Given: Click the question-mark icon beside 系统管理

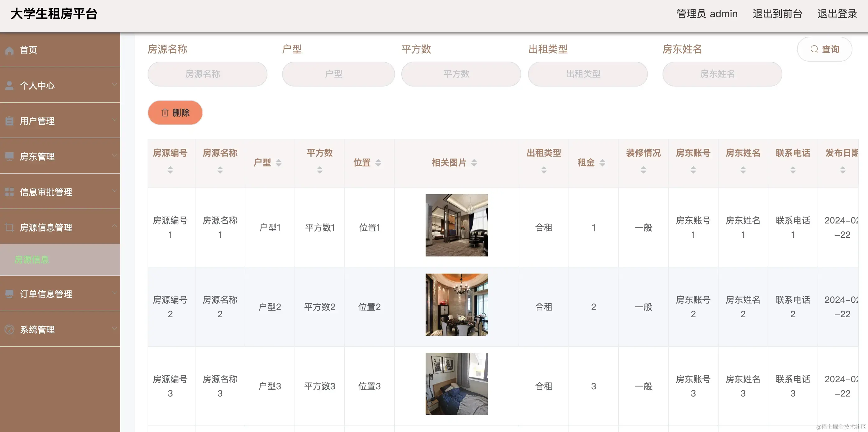Looking at the screenshot, I should pyautogui.click(x=9, y=329).
